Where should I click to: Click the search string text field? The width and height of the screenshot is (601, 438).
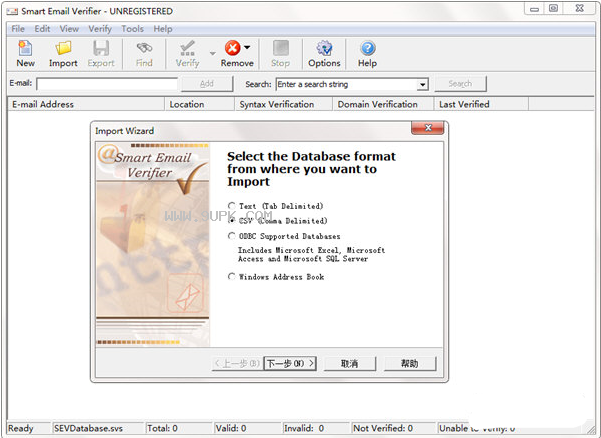346,84
